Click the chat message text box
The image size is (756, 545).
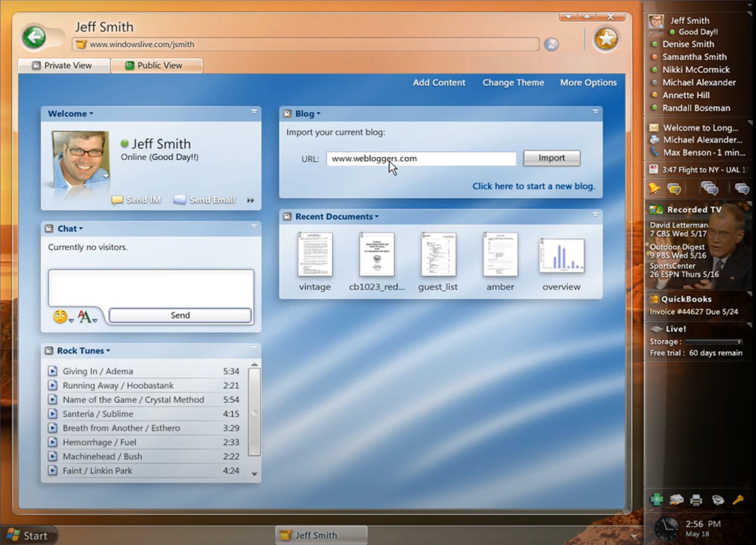coord(151,288)
